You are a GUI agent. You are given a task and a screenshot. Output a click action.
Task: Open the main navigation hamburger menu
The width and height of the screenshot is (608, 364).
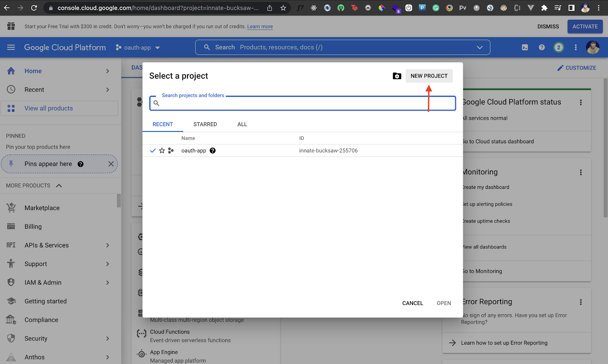(11, 47)
